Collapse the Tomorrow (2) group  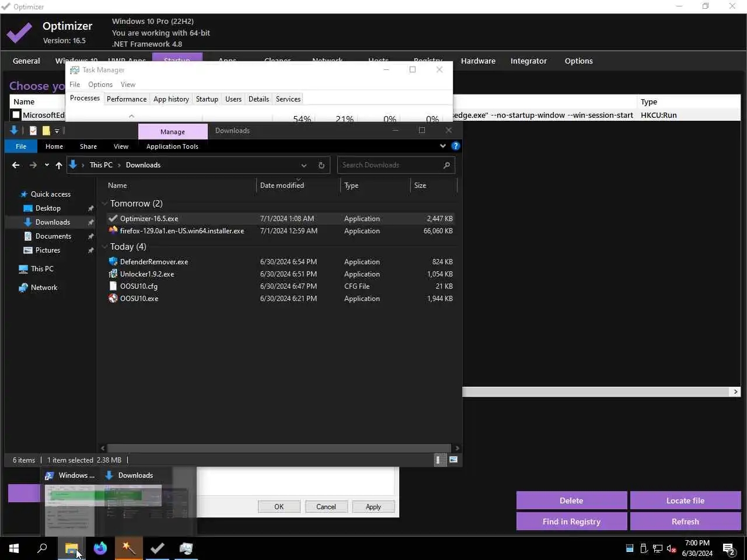coord(104,204)
